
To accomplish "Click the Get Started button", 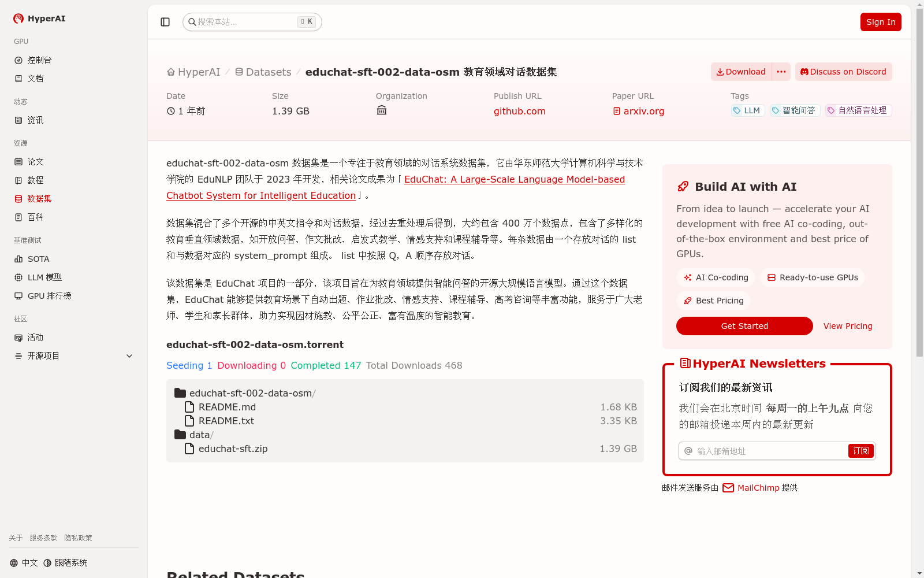I will coord(744,326).
